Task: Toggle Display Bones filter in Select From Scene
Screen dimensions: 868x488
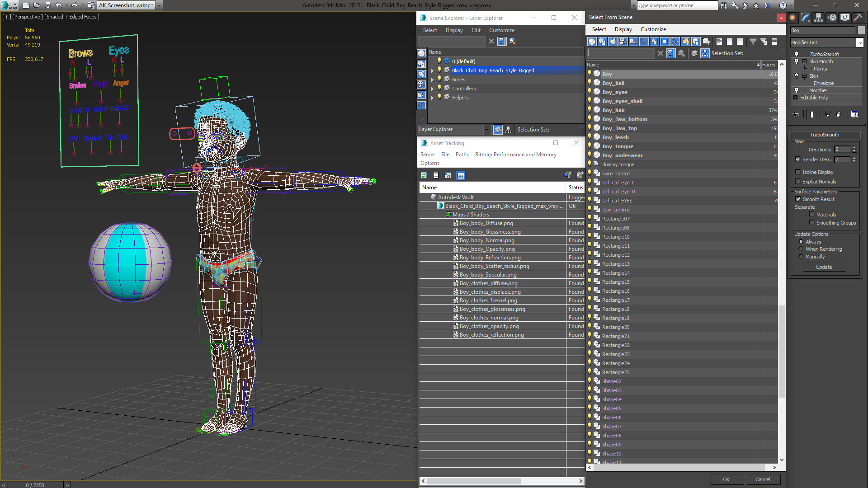Action: 675,42
